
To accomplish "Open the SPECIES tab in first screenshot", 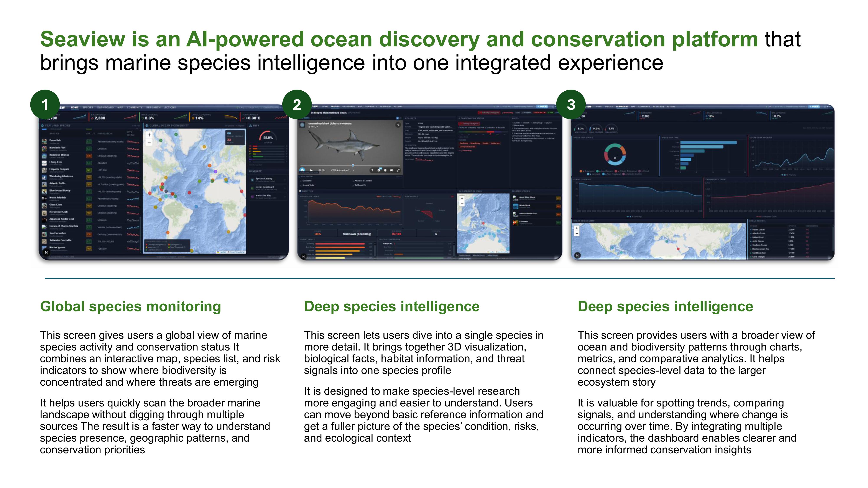I will pos(88,107).
